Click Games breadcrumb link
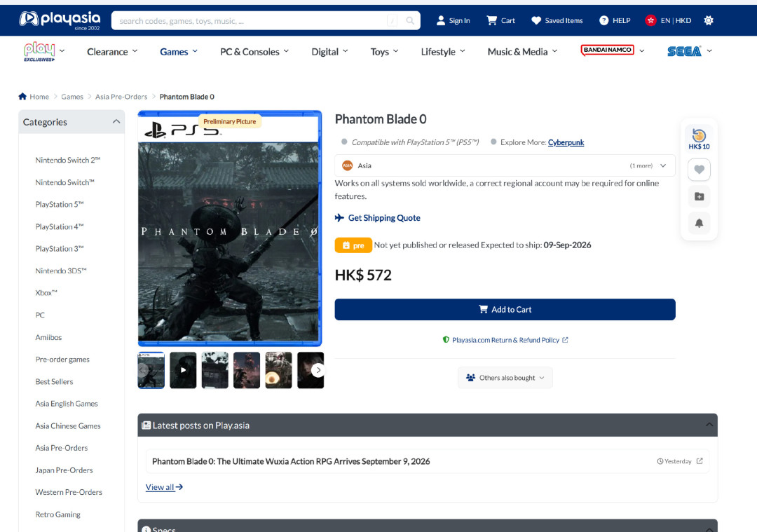Image resolution: width=757 pixels, height=532 pixels. 72,97
